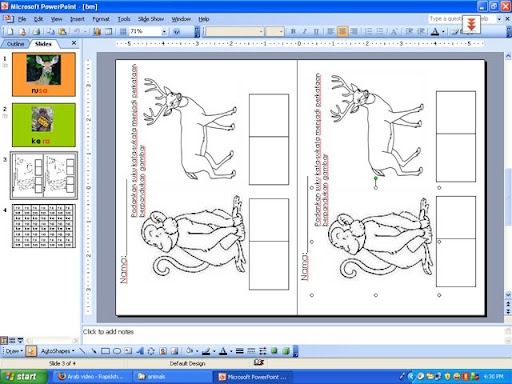Select the rusa slide 1 thumbnail
This screenshot has width=512, height=384.
pyautogui.click(x=44, y=74)
